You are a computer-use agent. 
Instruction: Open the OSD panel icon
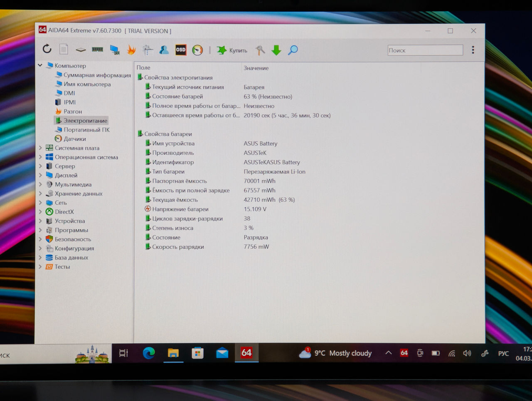(x=181, y=50)
